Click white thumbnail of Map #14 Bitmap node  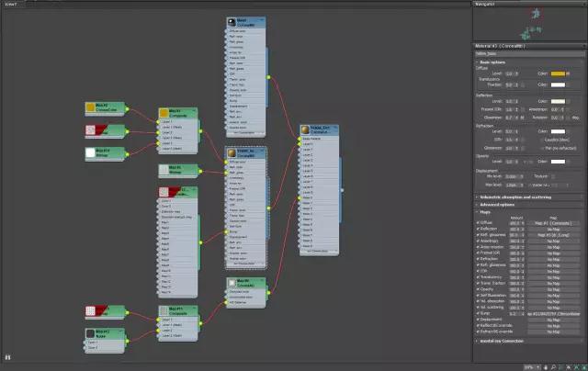tap(90, 152)
